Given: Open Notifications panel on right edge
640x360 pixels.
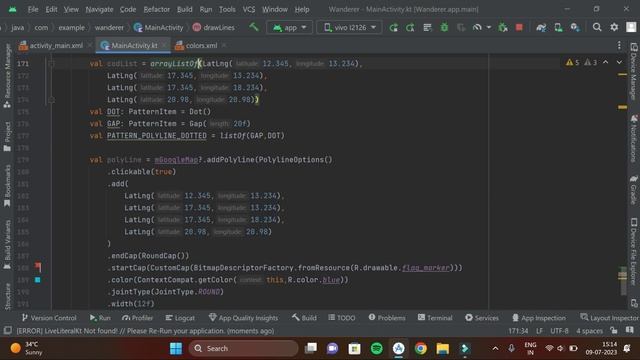Looking at the screenshot, I should pos(634,138).
